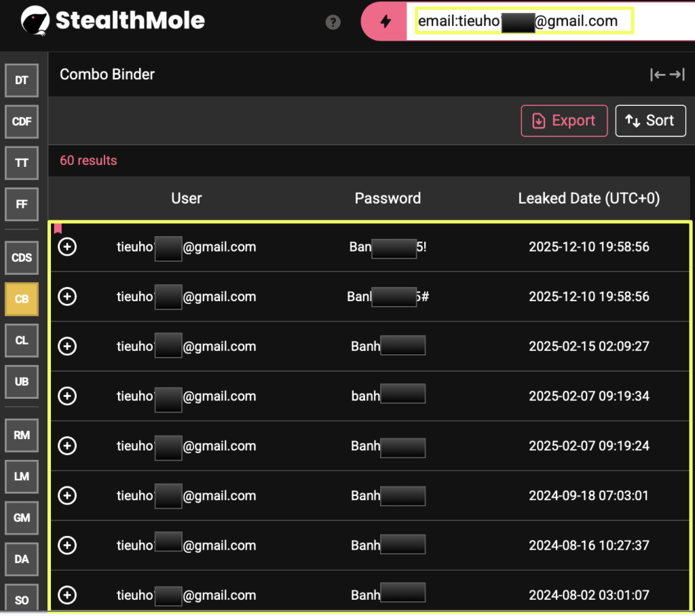Open the UB sidebar module
Image resolution: width=695 pixels, height=616 pixels.
coord(21,381)
